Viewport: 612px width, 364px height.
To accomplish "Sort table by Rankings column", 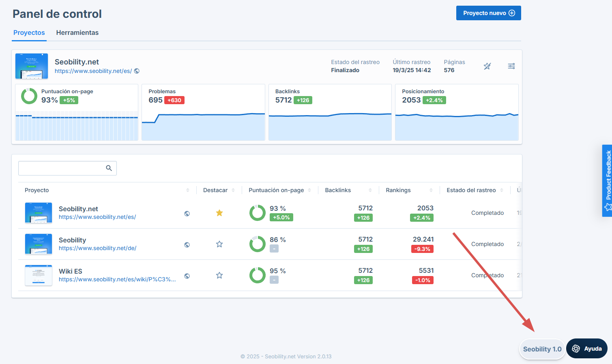I will coord(431,190).
